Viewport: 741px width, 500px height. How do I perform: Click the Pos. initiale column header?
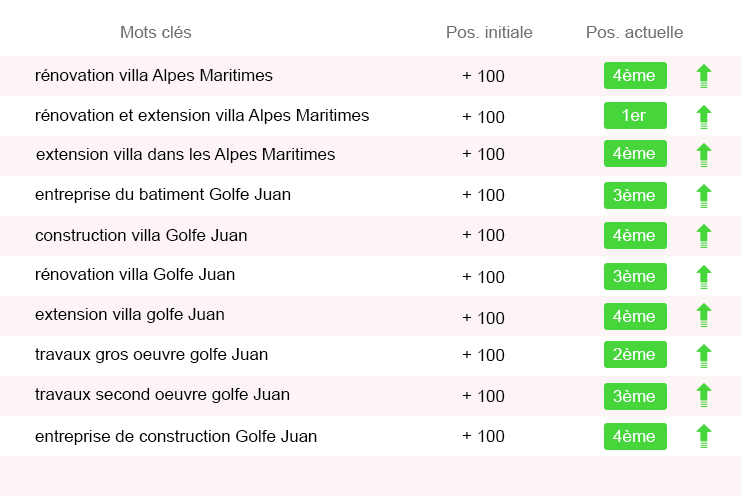point(489,33)
